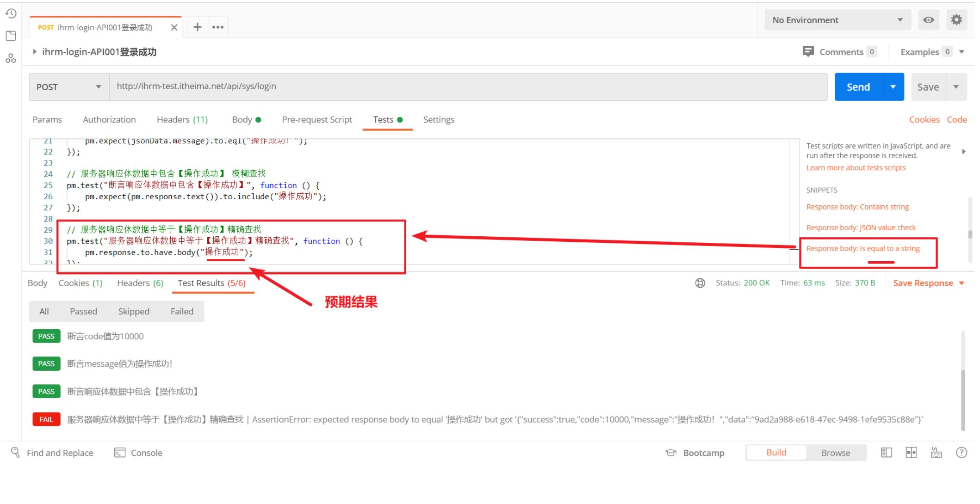The image size is (980, 504).
Task: Open the Collections sidebar icon
Action: click(11, 36)
